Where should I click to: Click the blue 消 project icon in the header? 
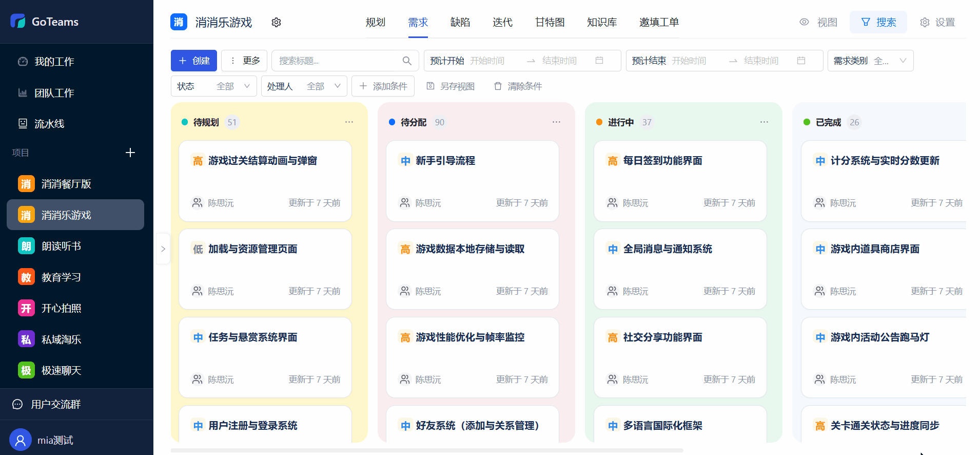(x=179, y=22)
